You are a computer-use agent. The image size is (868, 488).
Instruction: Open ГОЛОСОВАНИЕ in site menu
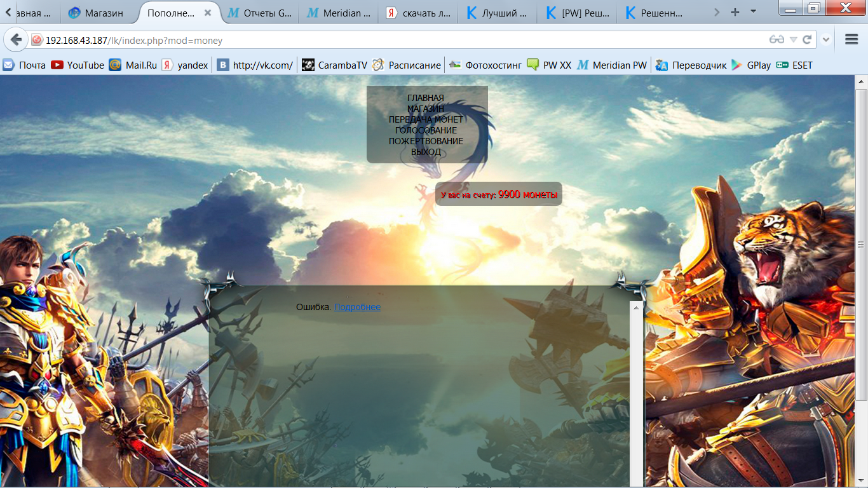point(426,130)
